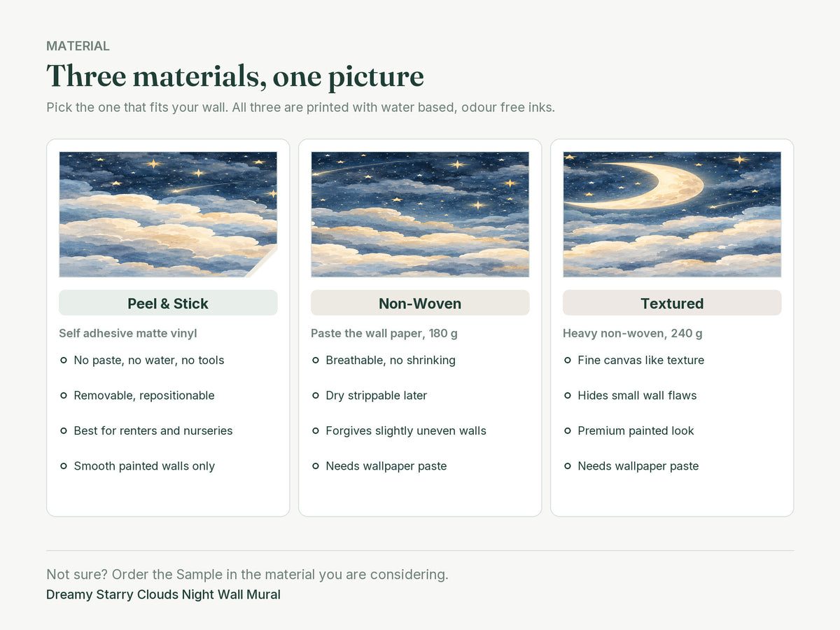Screen dimensions: 840x630
Task: Open the Peel & Stick cloud thumbnail
Action: [x=168, y=214]
